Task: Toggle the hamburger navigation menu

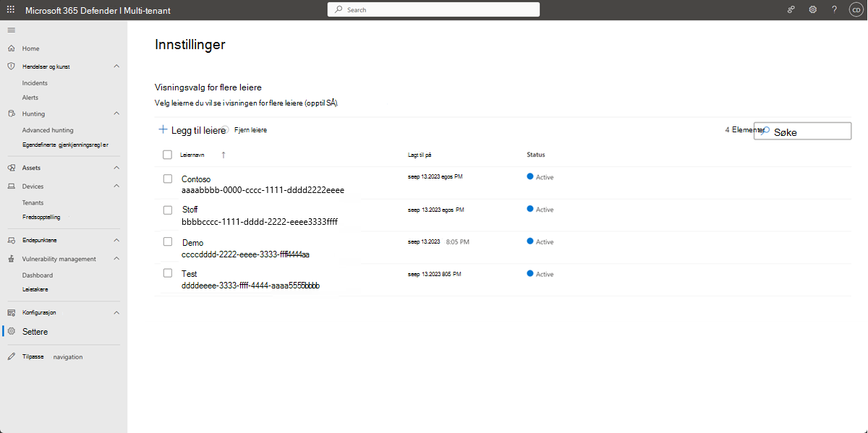Action: (x=11, y=30)
